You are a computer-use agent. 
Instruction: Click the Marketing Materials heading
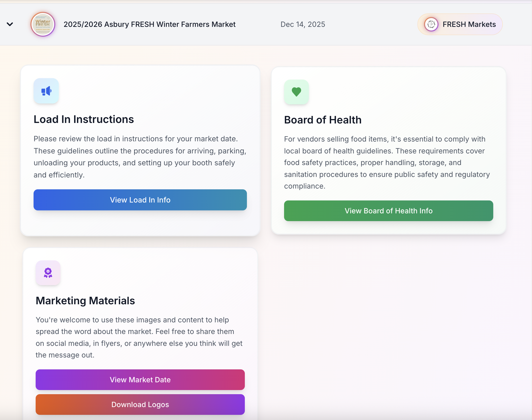(85, 301)
